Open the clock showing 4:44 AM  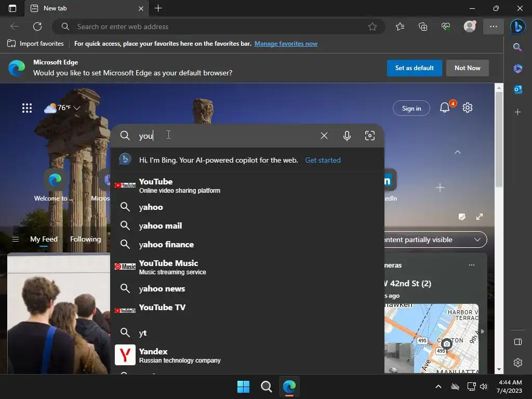coord(509,387)
